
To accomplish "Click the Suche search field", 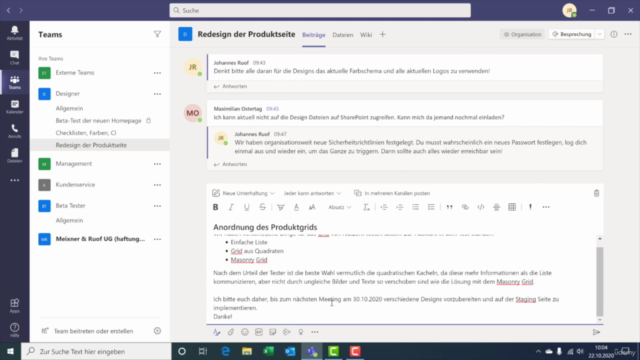I will 320,10.
